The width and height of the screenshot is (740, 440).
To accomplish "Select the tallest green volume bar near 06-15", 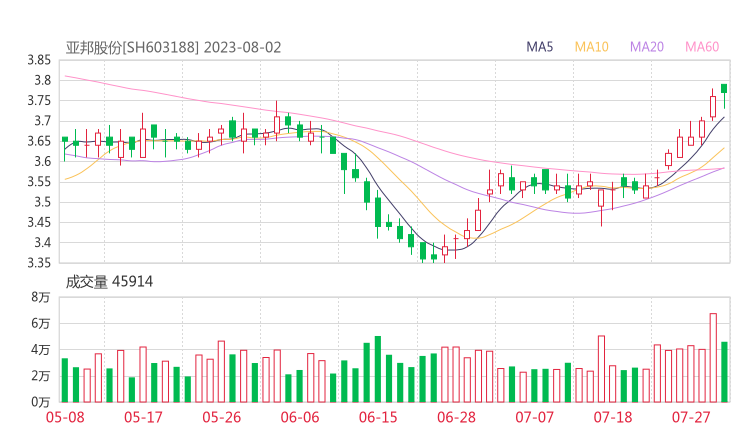I will point(378,369).
